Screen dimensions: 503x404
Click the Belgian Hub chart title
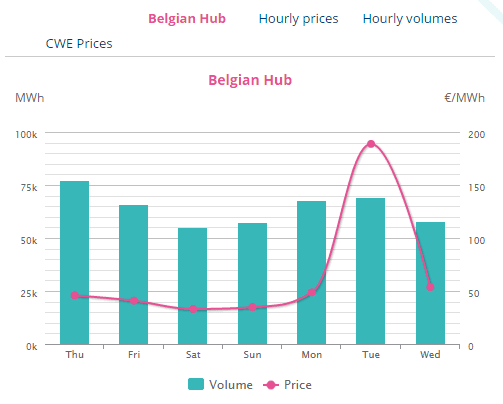coord(250,80)
